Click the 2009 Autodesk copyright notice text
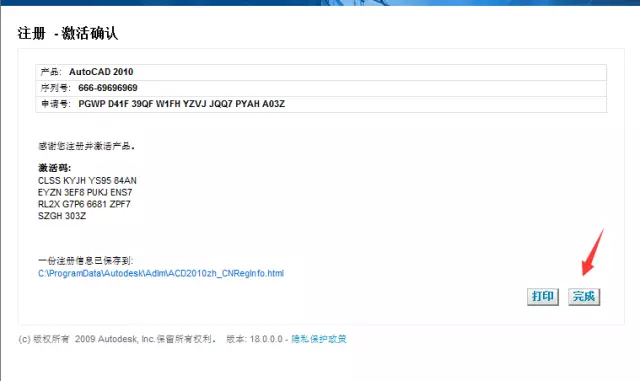640x381 pixels. click(117, 339)
